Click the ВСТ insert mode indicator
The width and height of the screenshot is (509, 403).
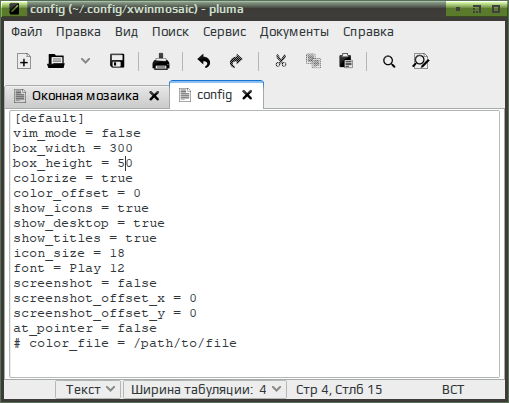tap(453, 389)
